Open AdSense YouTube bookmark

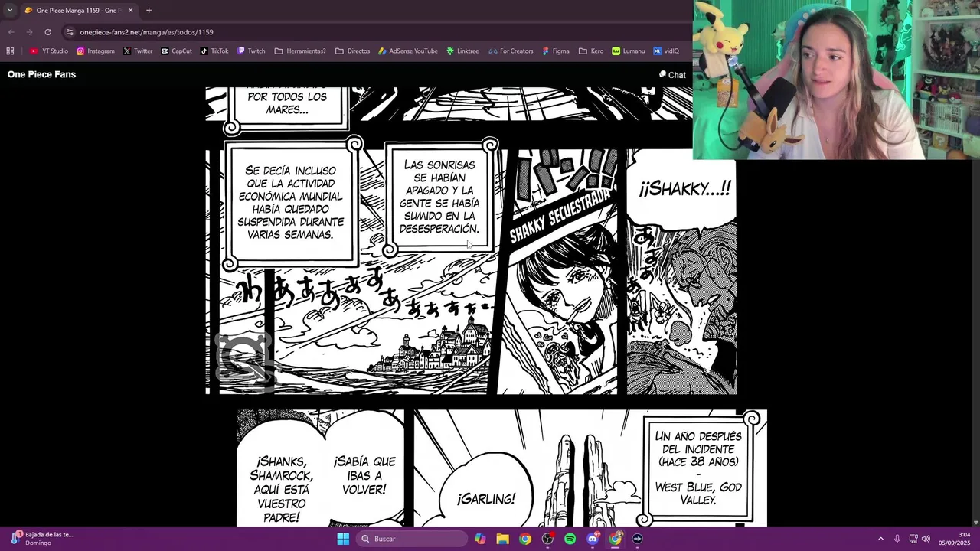pos(408,51)
